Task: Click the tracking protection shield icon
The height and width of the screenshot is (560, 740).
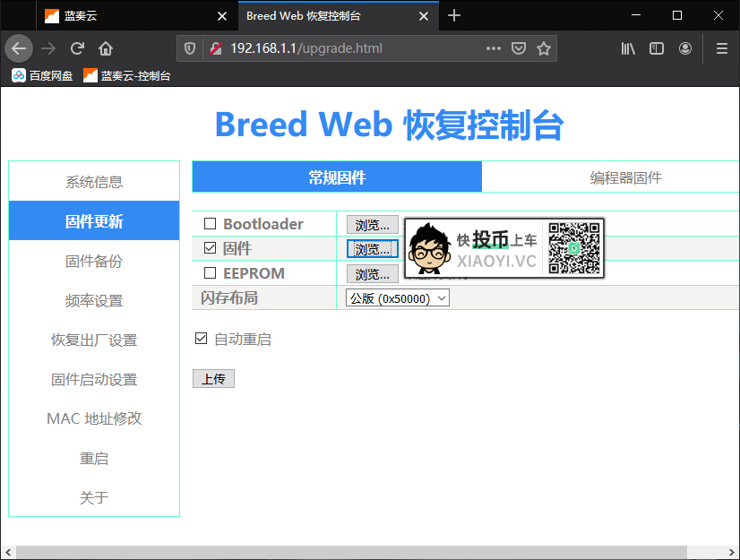Action: pos(188,48)
